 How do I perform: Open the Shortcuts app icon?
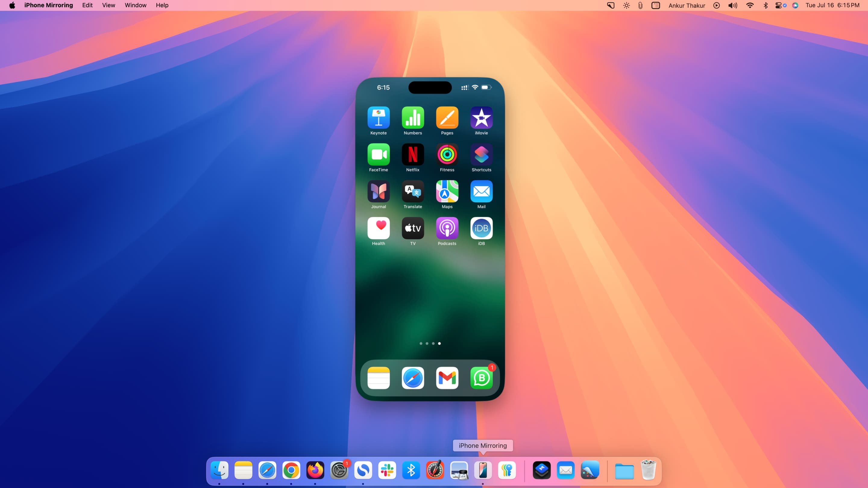pos(481,155)
